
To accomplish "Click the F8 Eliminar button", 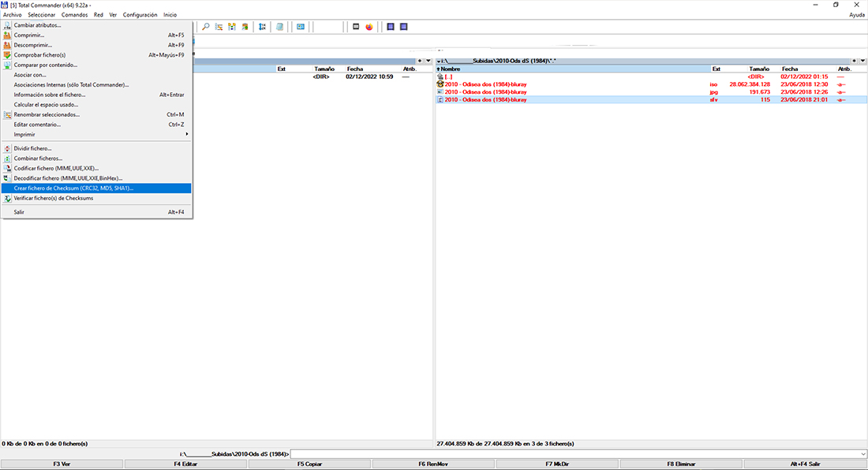I will coord(682,464).
